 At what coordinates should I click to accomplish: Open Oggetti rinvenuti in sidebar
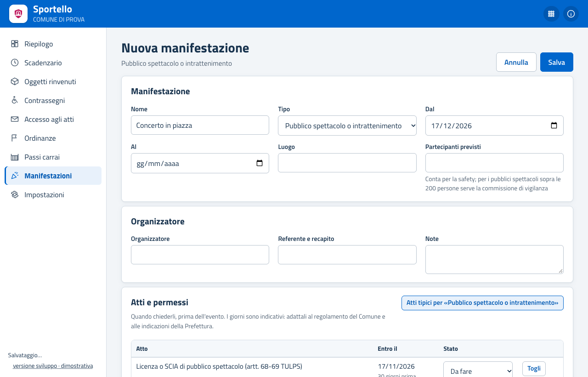[53, 81]
